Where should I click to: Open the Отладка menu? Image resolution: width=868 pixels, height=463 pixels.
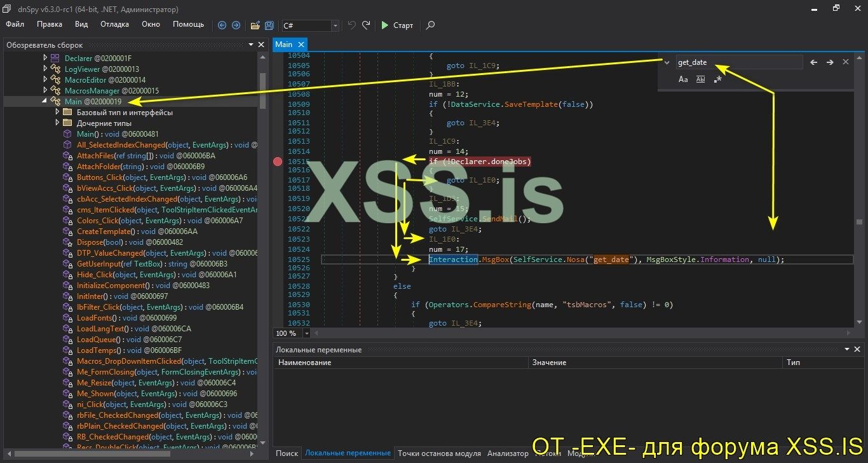(114, 24)
